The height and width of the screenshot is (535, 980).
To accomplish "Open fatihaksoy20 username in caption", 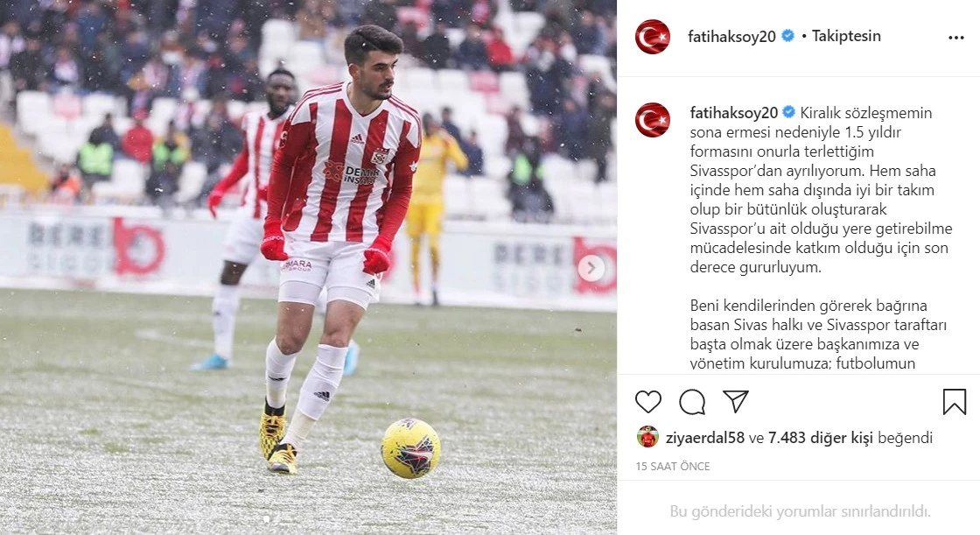I will pyautogui.click(x=734, y=113).
